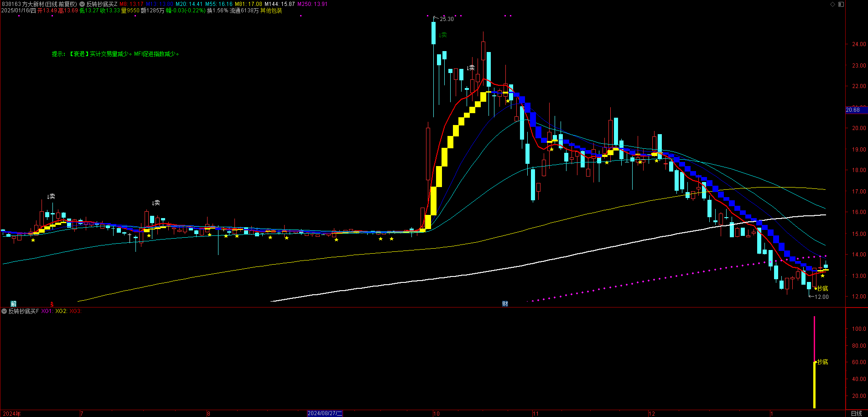Image resolution: width=868 pixels, height=417 pixels.
Task: Click the diamond marker icon at the top right
Action: click(832, 4)
